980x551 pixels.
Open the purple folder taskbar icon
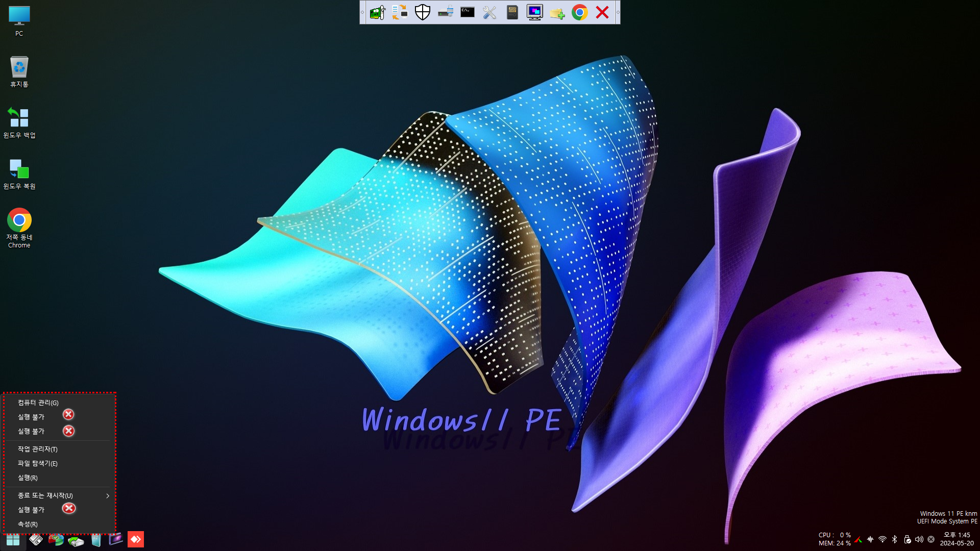coord(116,540)
